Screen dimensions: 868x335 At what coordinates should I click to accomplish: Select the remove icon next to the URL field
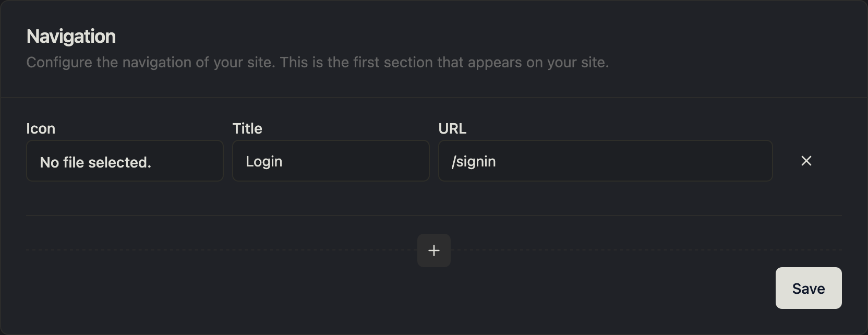tap(806, 161)
